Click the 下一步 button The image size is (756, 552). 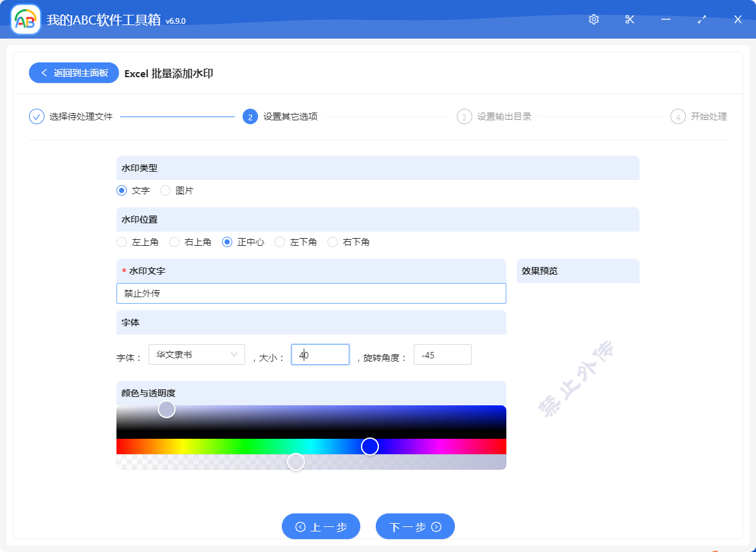coord(415,526)
